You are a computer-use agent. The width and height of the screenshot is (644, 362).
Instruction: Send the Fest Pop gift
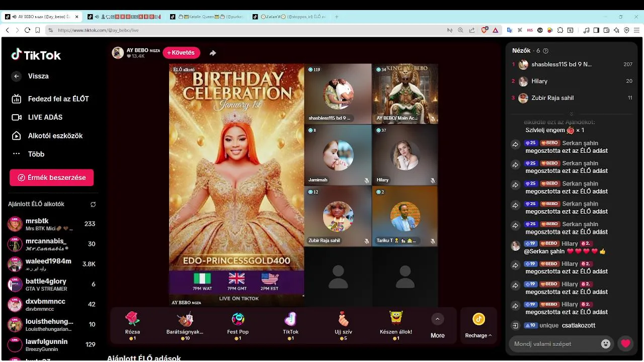coord(237,325)
